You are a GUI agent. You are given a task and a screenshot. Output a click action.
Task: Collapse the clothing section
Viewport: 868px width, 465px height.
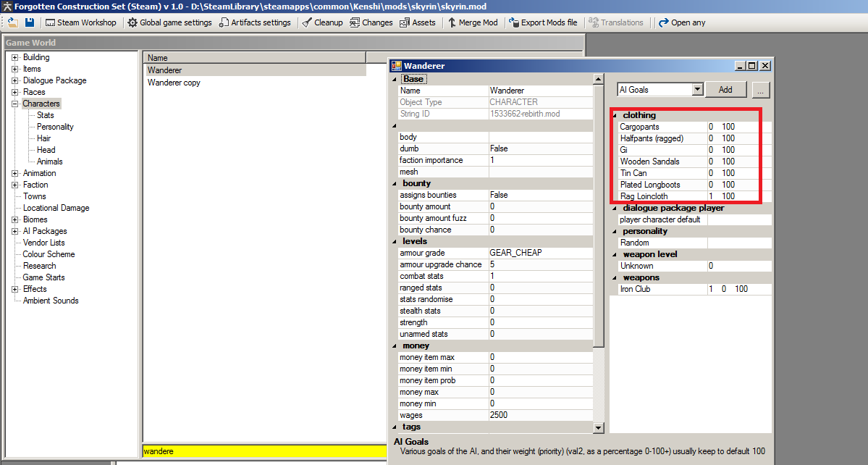tap(615, 116)
